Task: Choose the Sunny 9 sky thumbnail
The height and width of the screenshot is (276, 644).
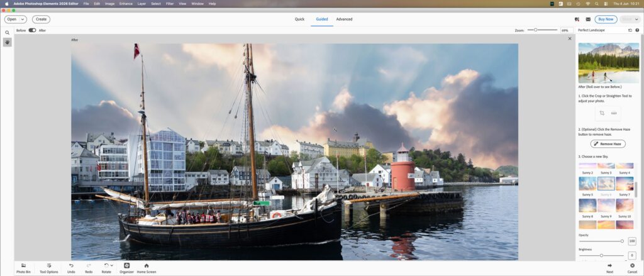Action: (x=606, y=206)
